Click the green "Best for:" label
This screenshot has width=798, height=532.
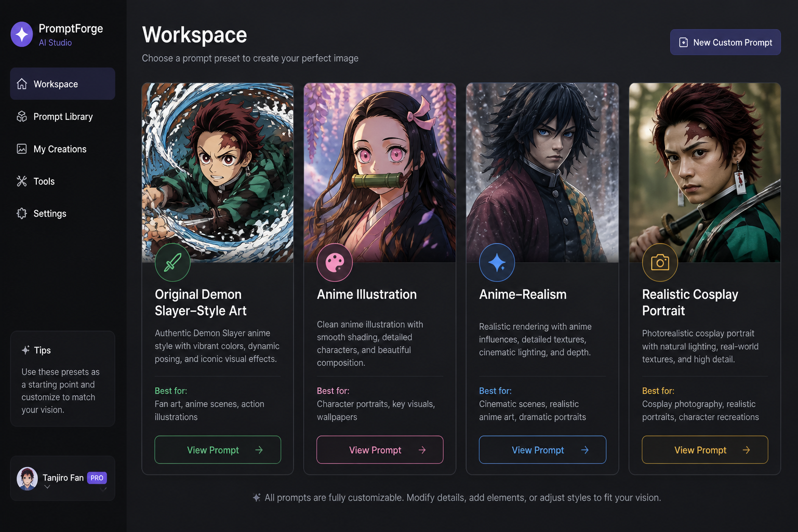(x=171, y=391)
